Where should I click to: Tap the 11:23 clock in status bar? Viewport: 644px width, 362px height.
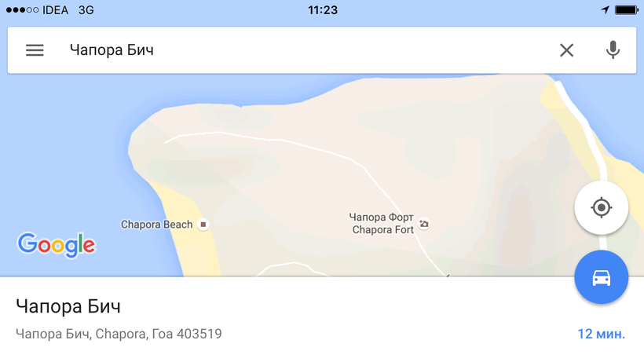click(323, 10)
